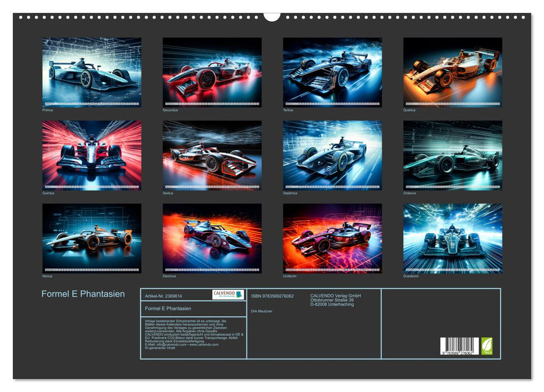View the Septimus car image
This screenshot has height=392, width=544.
(332, 156)
